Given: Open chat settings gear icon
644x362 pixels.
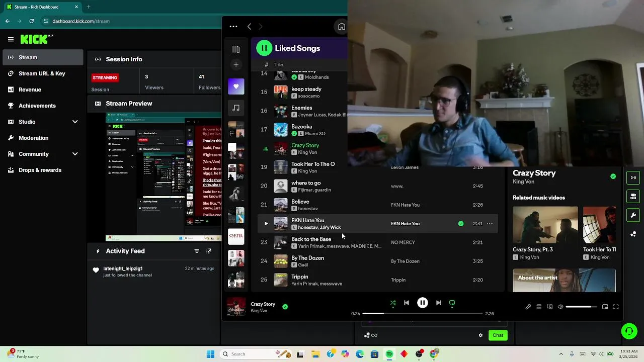Looking at the screenshot, I should (480, 335).
